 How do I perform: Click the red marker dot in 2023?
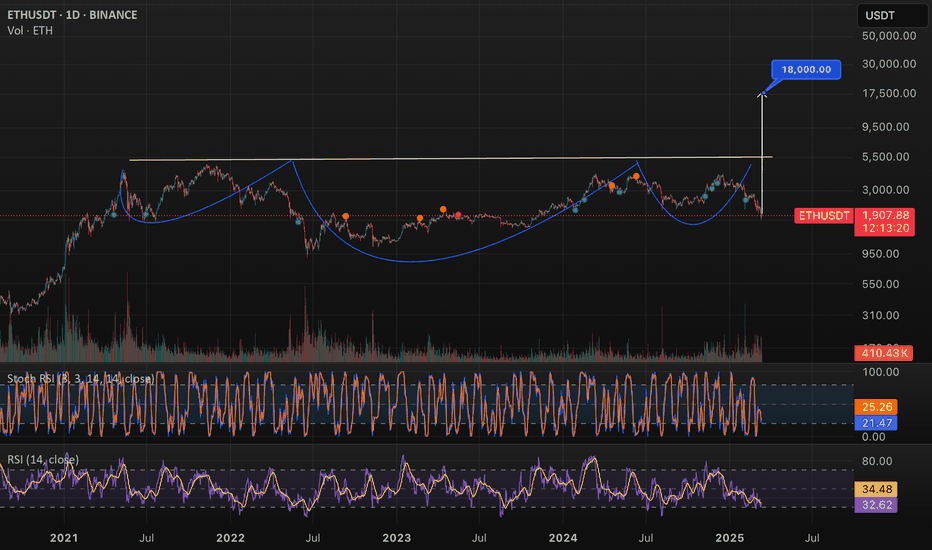click(458, 215)
